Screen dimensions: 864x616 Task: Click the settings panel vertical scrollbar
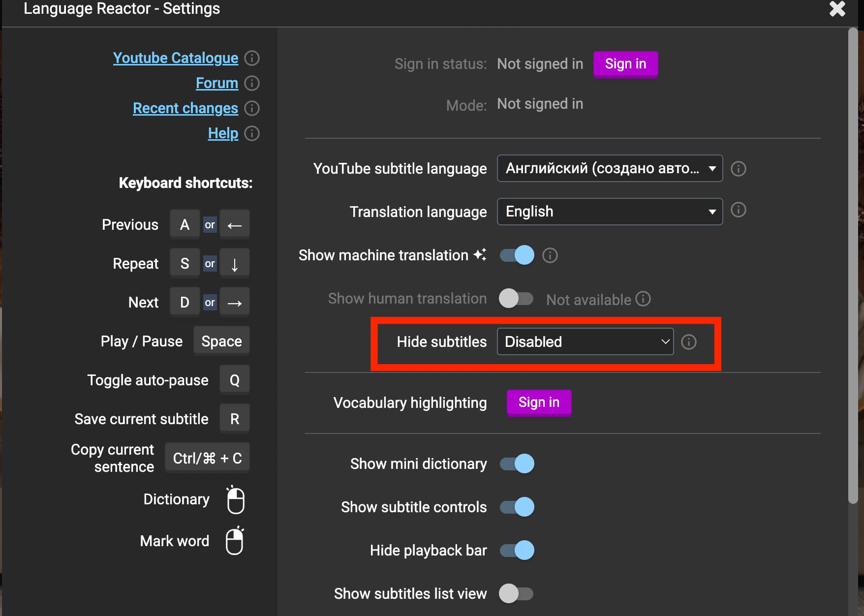click(853, 266)
